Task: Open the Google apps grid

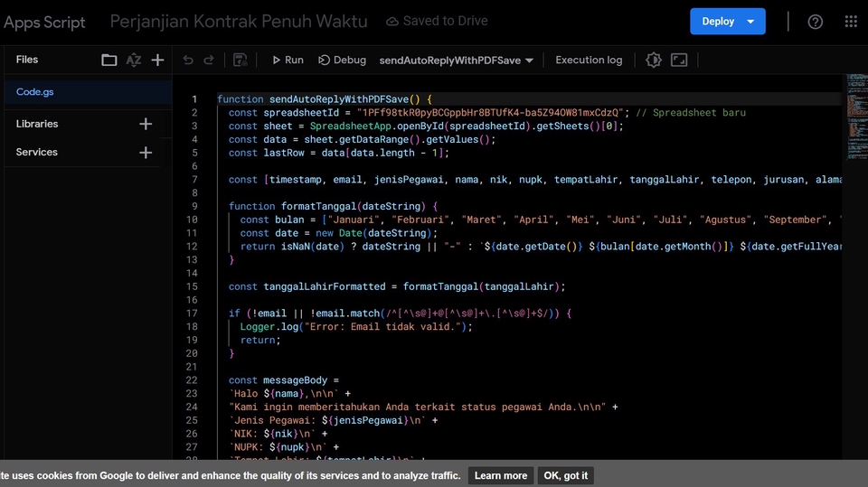Action: point(851,22)
